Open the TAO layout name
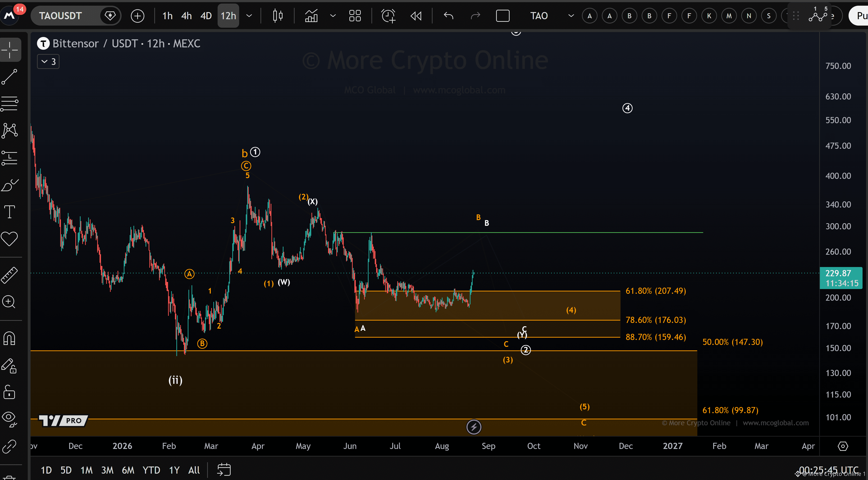The width and height of the screenshot is (868, 480). (539, 16)
